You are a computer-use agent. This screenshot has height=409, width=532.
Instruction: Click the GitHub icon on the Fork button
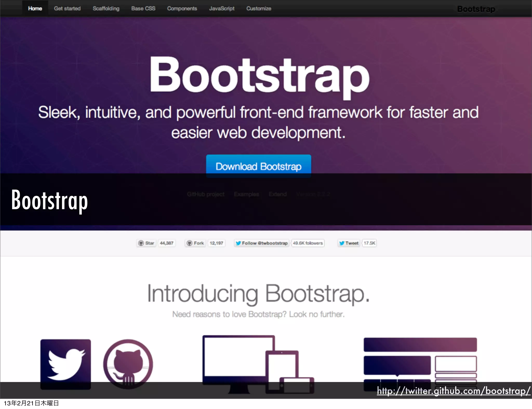(190, 243)
